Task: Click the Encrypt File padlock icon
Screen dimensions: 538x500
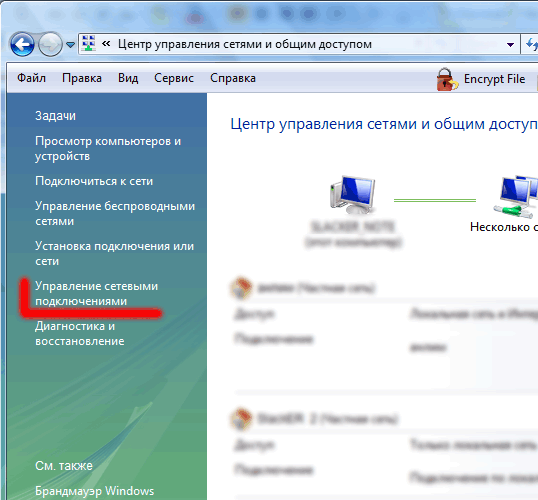Action: pyautogui.click(x=447, y=79)
